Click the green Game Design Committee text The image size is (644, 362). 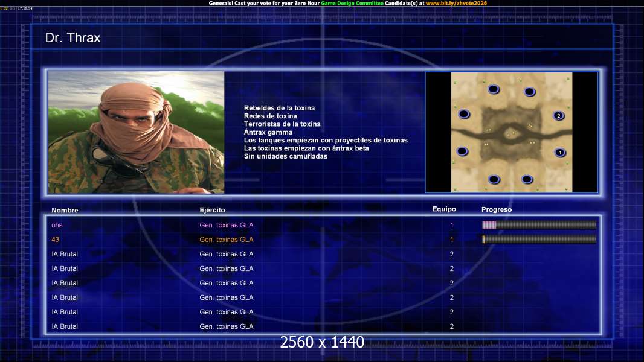(352, 3)
